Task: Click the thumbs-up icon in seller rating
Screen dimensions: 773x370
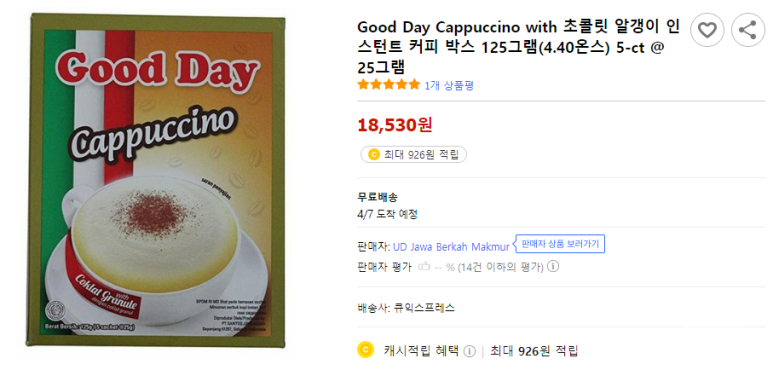Action: click(x=424, y=267)
